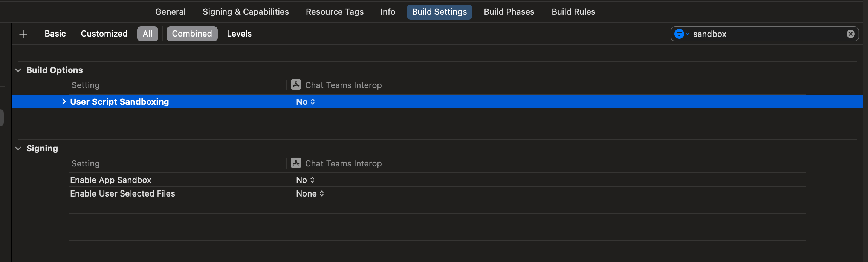Screen dimensions: 868x262
Task: Open the Signing & Capabilities tab
Action: pyautogui.click(x=245, y=12)
